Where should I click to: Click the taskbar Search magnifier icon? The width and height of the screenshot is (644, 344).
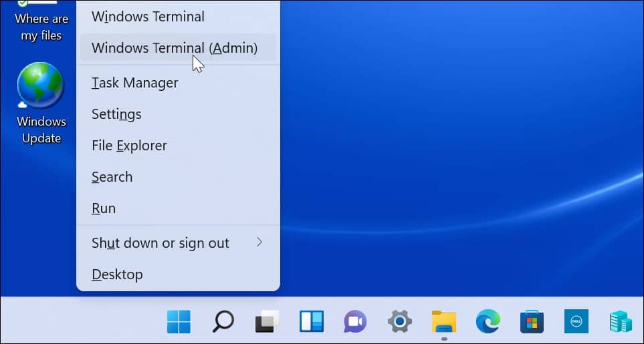[x=223, y=321]
